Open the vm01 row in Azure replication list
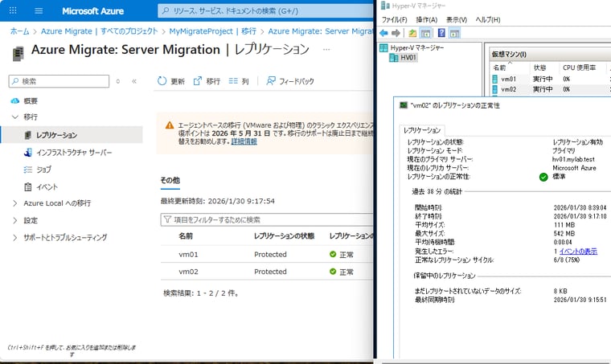Screen dimensions: 611x364 point(189,254)
